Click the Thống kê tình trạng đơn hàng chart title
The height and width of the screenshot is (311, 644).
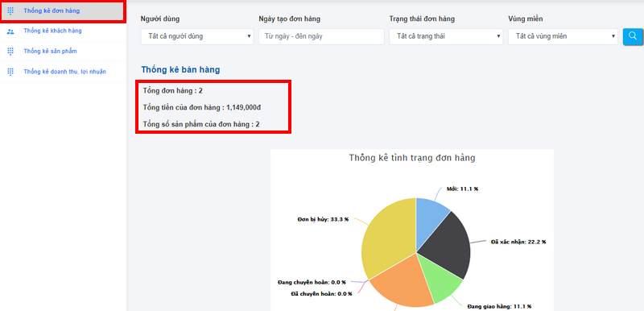[x=412, y=158]
